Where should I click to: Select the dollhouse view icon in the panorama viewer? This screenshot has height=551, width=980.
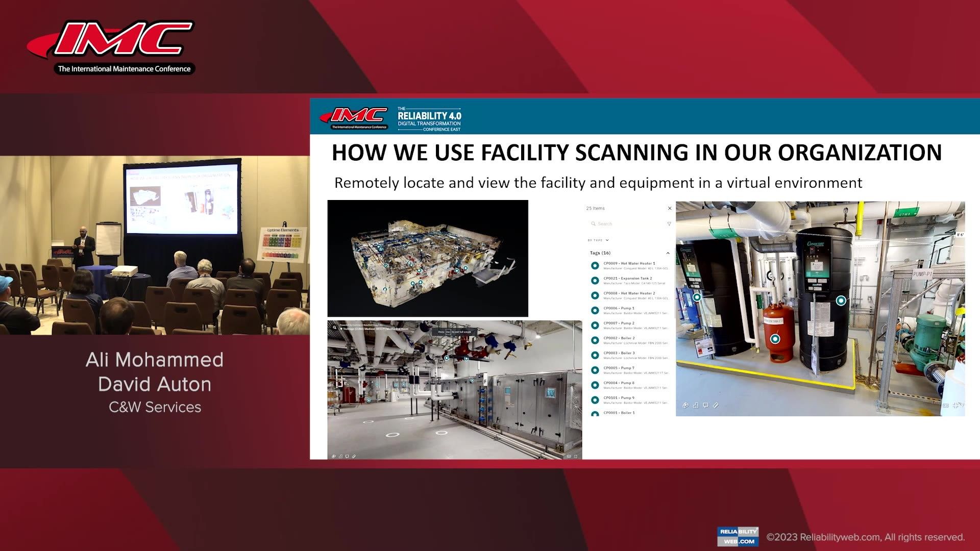click(686, 405)
